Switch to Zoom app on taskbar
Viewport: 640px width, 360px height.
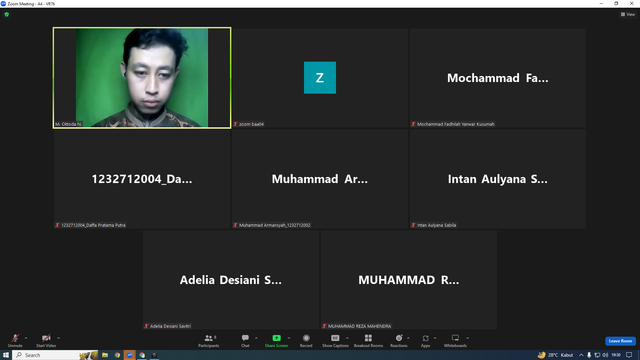pyautogui.click(x=130, y=355)
